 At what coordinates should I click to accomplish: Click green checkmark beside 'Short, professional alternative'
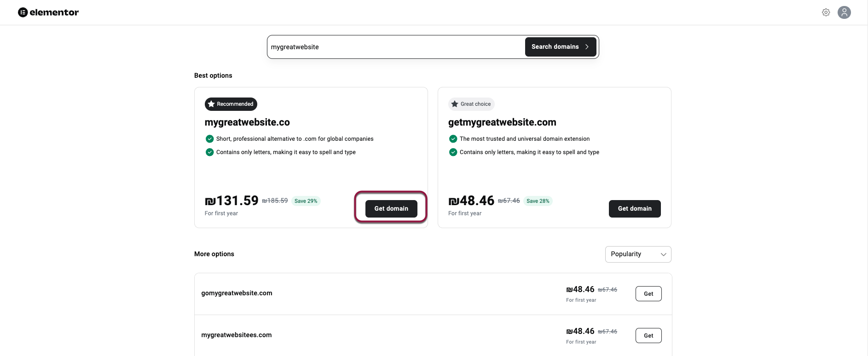click(210, 139)
